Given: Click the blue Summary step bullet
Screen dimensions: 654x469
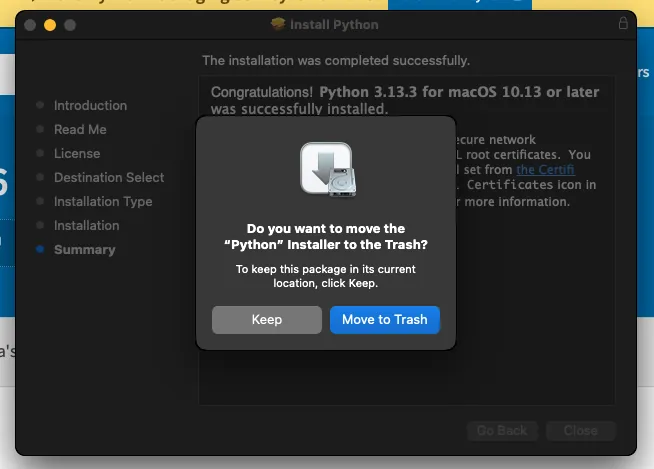Looking at the screenshot, I should pos(40,249).
